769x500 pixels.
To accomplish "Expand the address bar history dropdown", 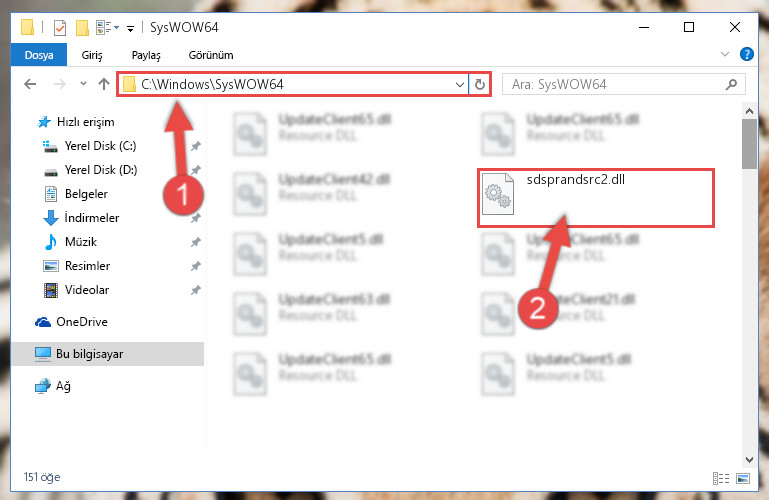I will (460, 84).
